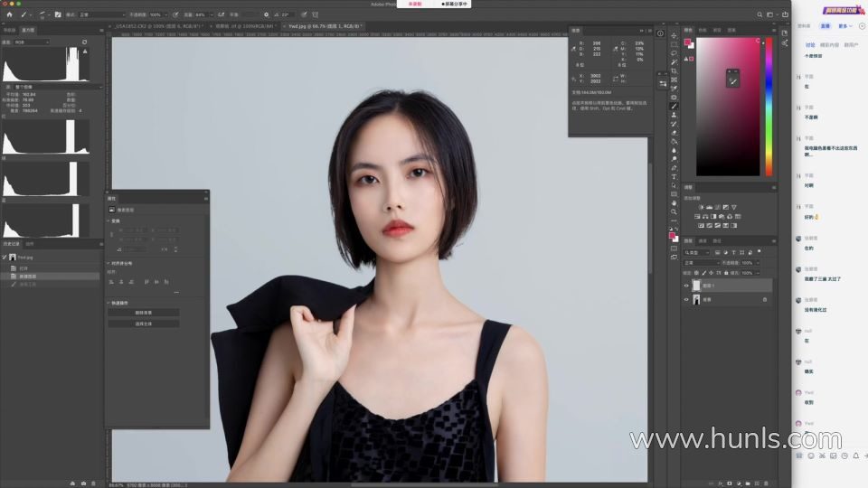Click symmetry butterfly icon in options bar
The image size is (868, 488).
click(315, 15)
